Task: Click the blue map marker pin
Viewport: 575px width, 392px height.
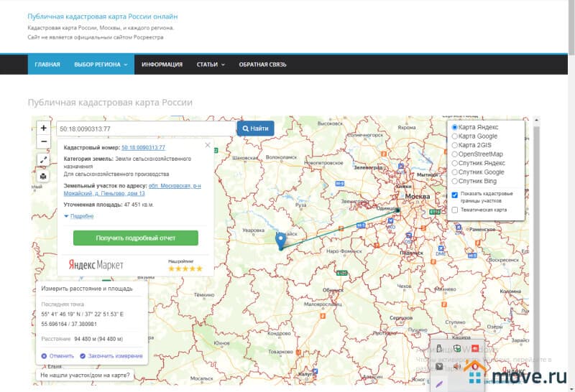Action: 280,240
